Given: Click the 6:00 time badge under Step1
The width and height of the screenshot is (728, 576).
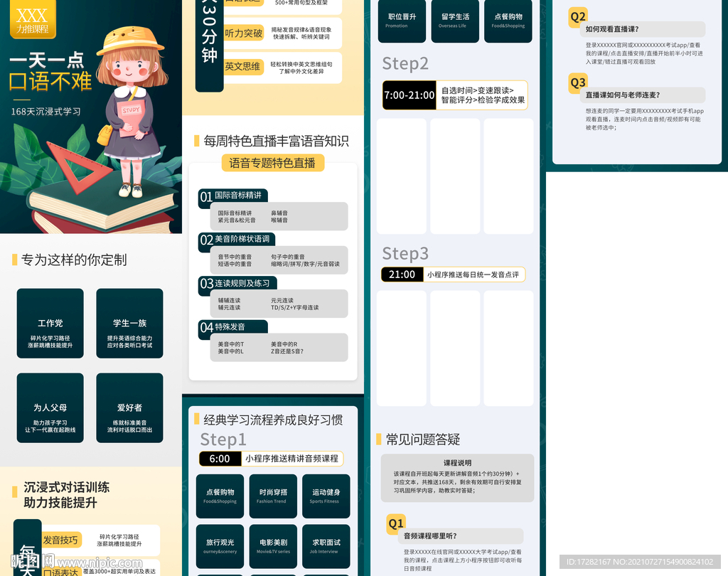Looking at the screenshot, I should [220, 459].
